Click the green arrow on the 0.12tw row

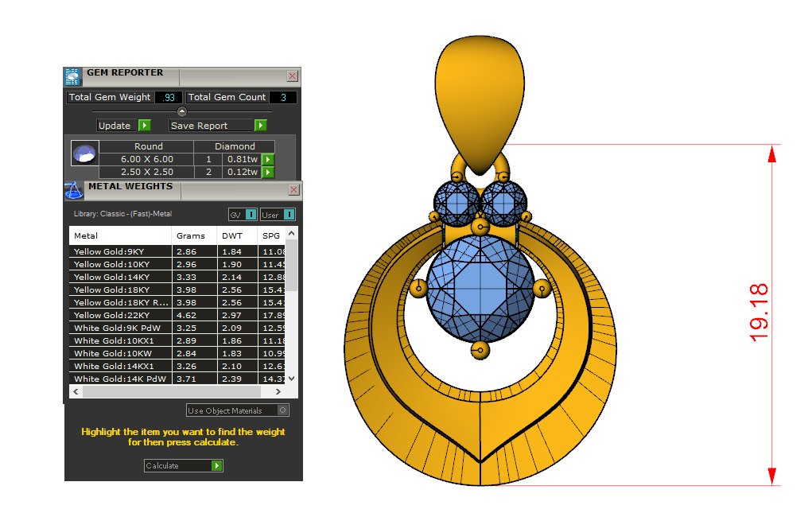point(268,172)
